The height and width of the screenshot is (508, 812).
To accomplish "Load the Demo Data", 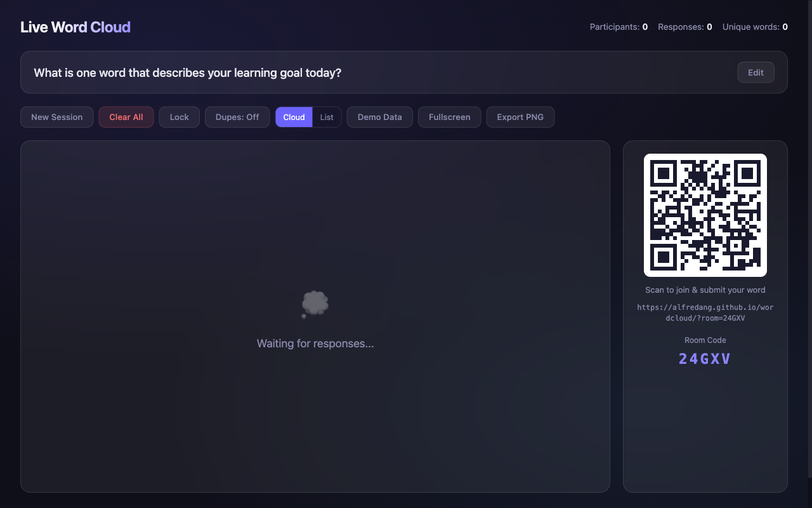I will coord(380,117).
